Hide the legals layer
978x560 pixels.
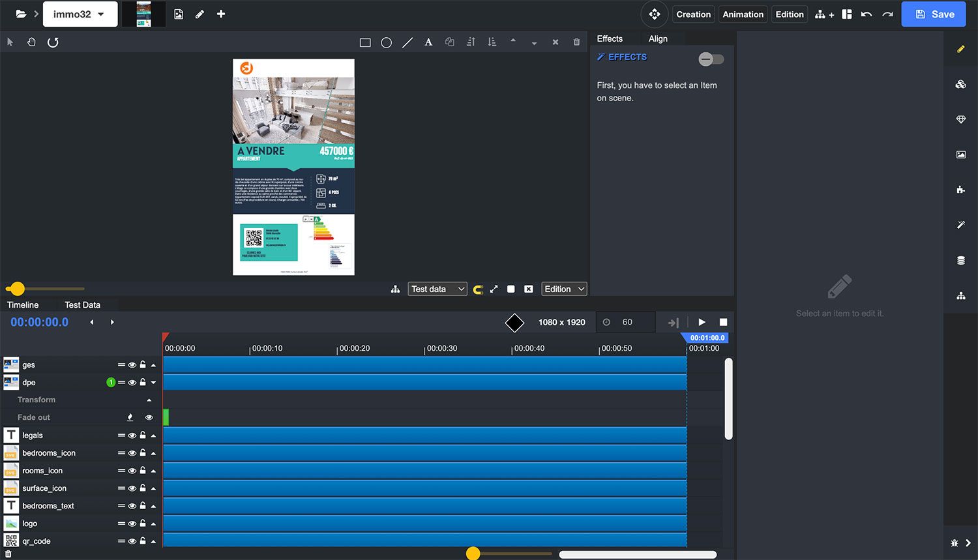[x=132, y=435]
